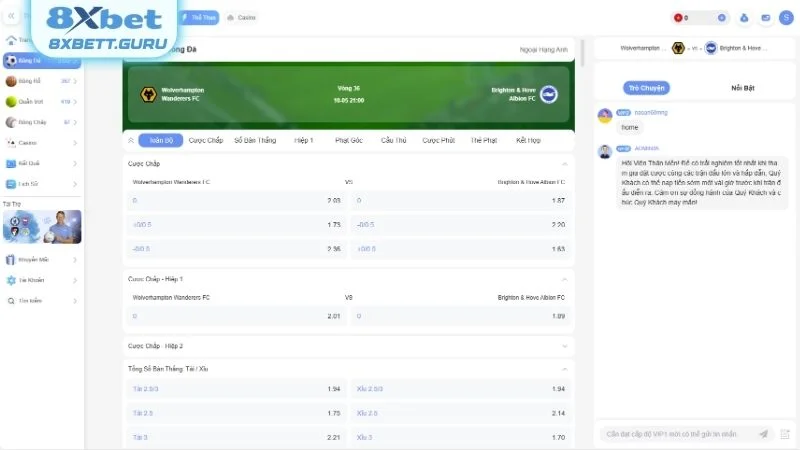Click the chat message input field
Image resolution: width=800 pixels, height=450 pixels.
coord(679,434)
